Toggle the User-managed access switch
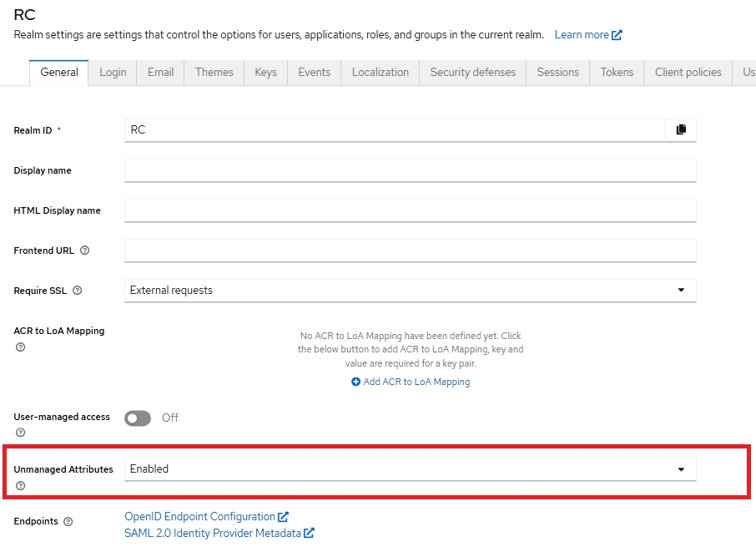The width and height of the screenshot is (756, 547). [x=138, y=418]
